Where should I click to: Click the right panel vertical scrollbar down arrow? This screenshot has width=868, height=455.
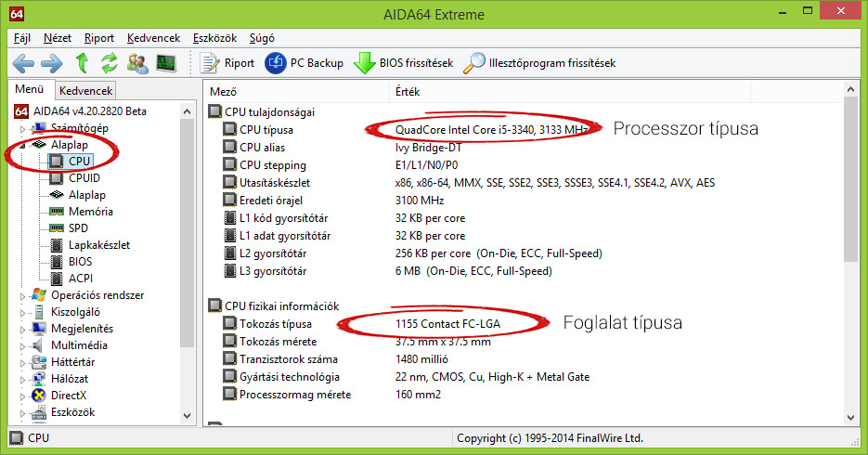pos(851,418)
